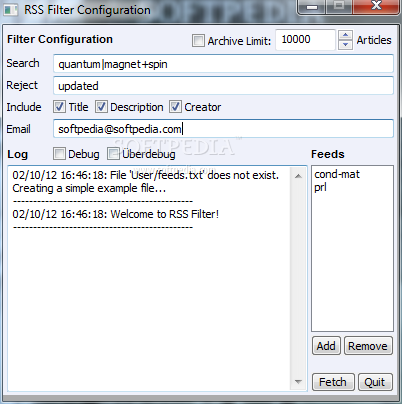Uncheck the Creator include checkbox
Image resolution: width=402 pixels, height=404 pixels.
(175, 107)
